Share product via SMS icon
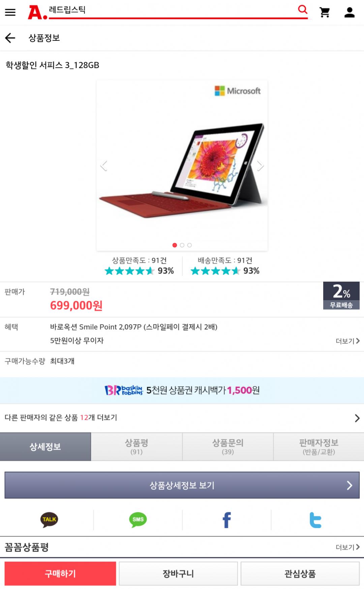 click(x=138, y=520)
